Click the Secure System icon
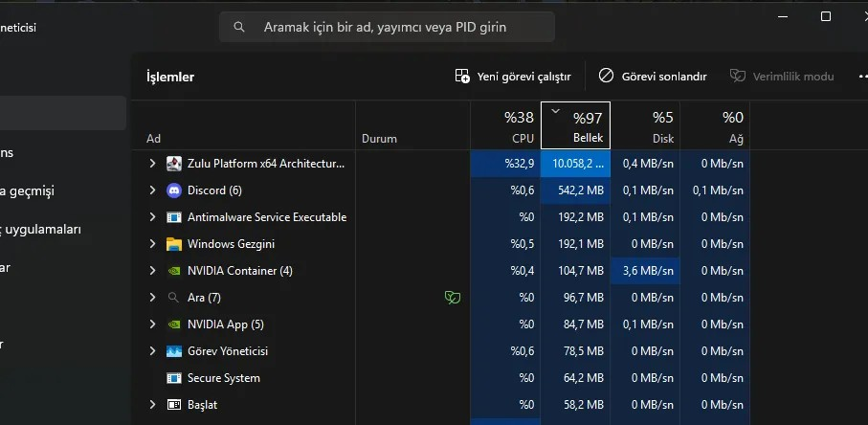 [x=174, y=378]
